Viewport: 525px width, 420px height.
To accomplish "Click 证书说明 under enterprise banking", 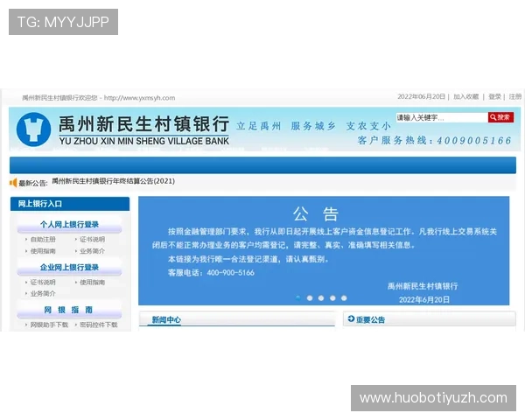I will (x=43, y=283).
